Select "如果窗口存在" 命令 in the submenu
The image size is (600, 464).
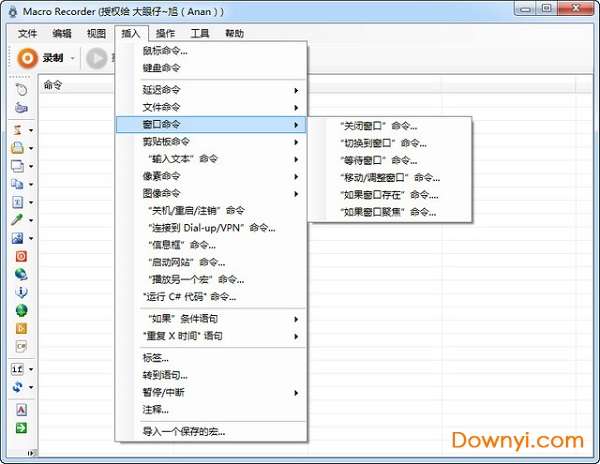[x=390, y=195]
